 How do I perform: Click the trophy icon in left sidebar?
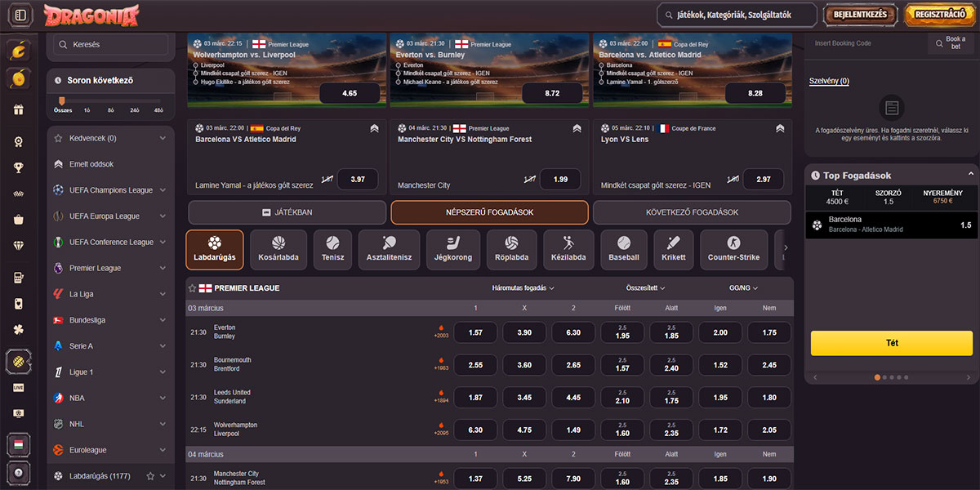click(18, 167)
